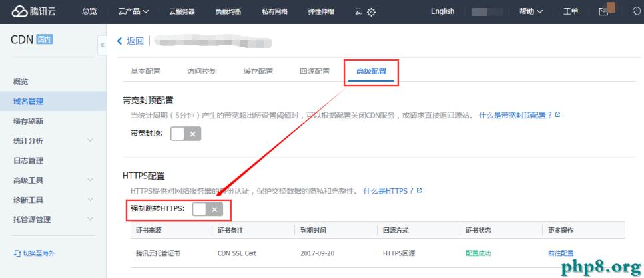644x278 pixels.
Task: Open 日志管理 in the sidebar
Action: click(29, 160)
